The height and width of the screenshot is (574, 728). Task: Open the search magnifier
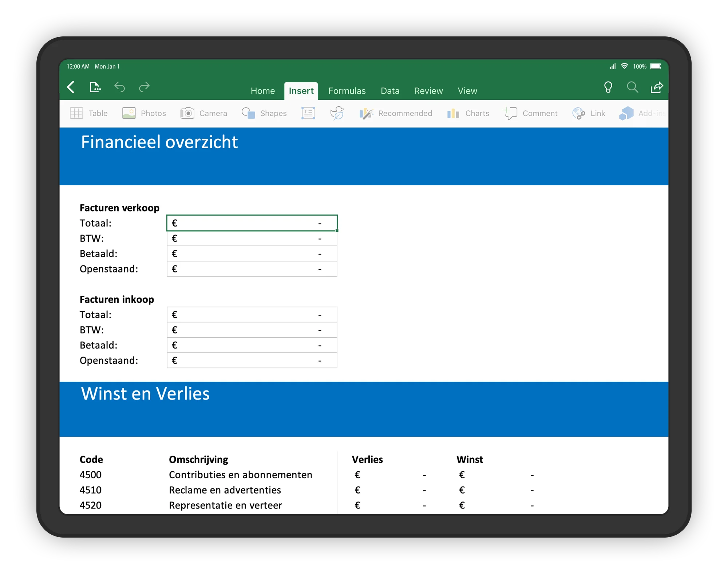pyautogui.click(x=632, y=87)
